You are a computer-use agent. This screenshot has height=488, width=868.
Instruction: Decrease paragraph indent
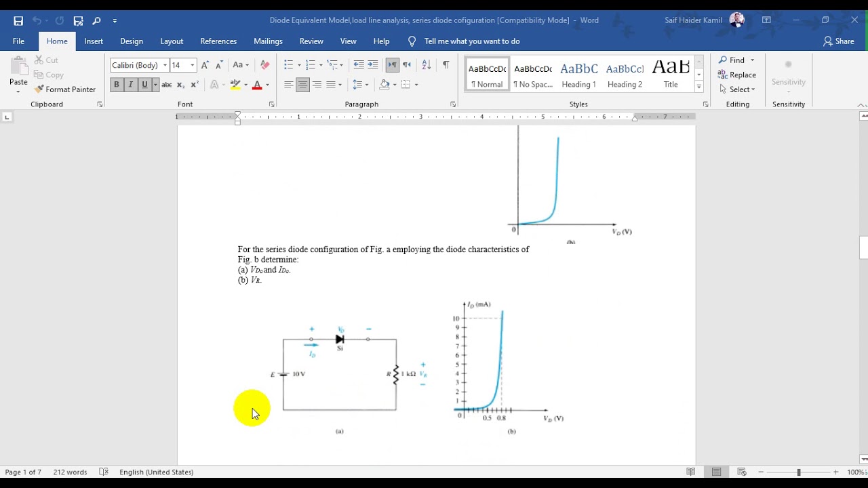pos(359,65)
